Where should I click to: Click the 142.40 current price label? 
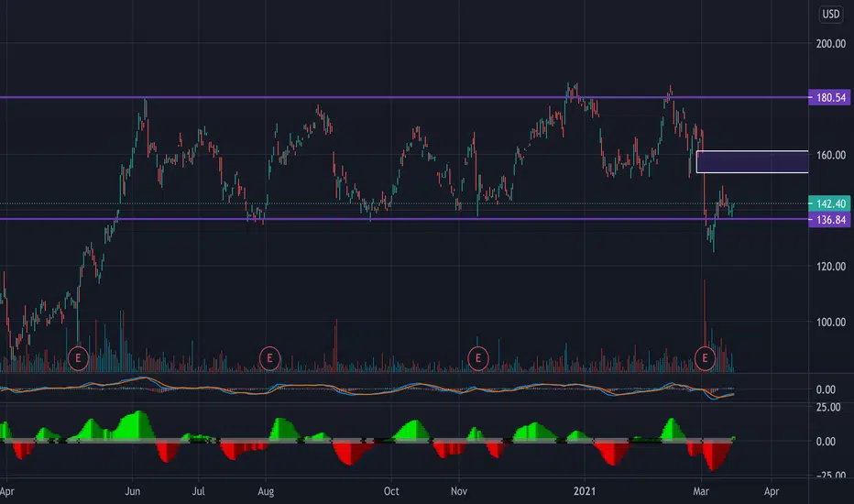[x=829, y=203]
